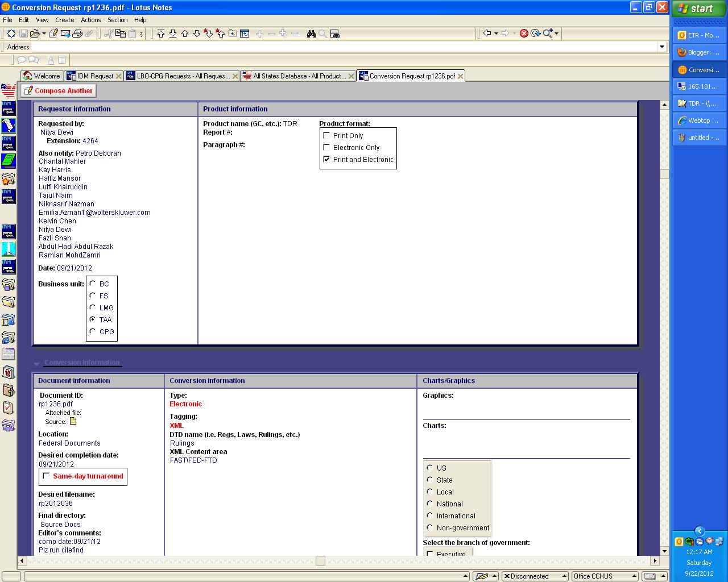Enable the Print Only checkbox
The image size is (728, 582).
tap(326, 135)
